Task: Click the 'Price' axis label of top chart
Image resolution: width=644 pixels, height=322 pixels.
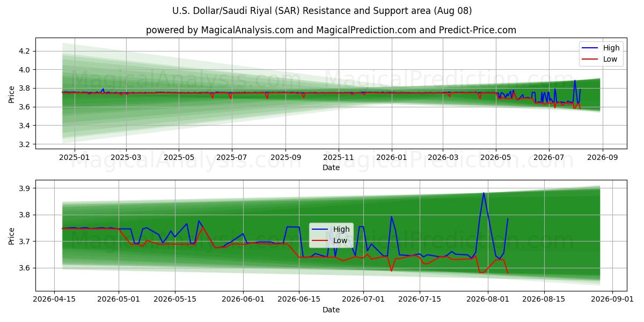Action: (12, 93)
